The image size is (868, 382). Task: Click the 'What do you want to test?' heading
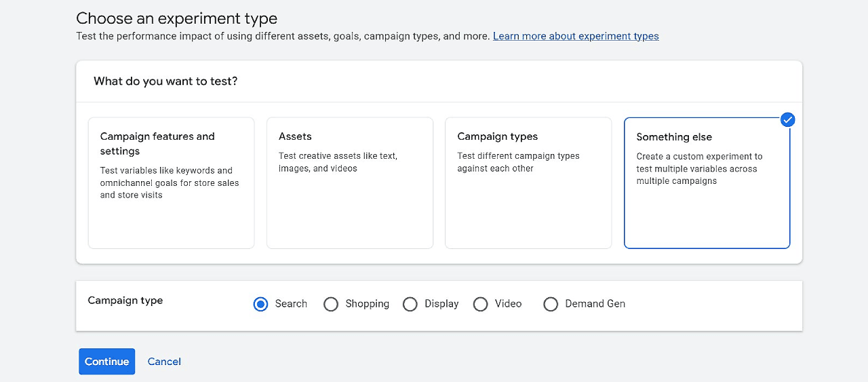click(x=165, y=81)
